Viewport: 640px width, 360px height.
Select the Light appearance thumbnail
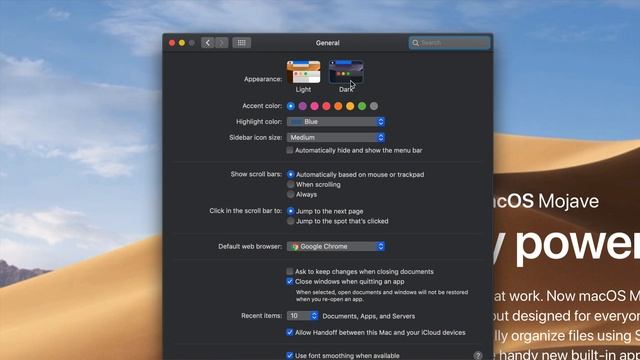303,72
